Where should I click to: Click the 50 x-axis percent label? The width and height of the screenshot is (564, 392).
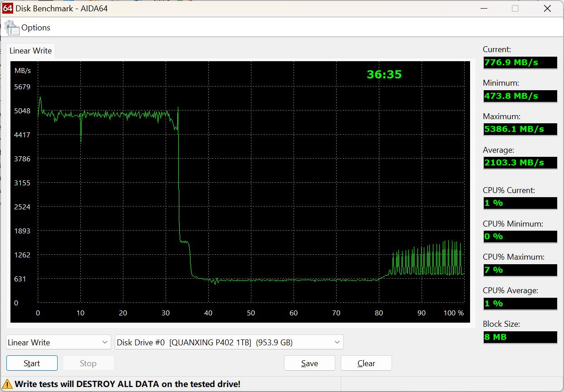click(251, 313)
